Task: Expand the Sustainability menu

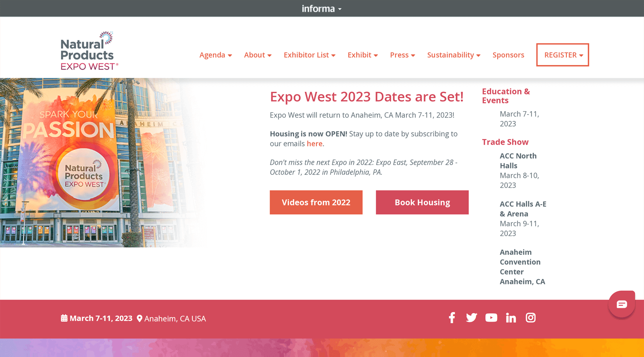Action: click(454, 55)
